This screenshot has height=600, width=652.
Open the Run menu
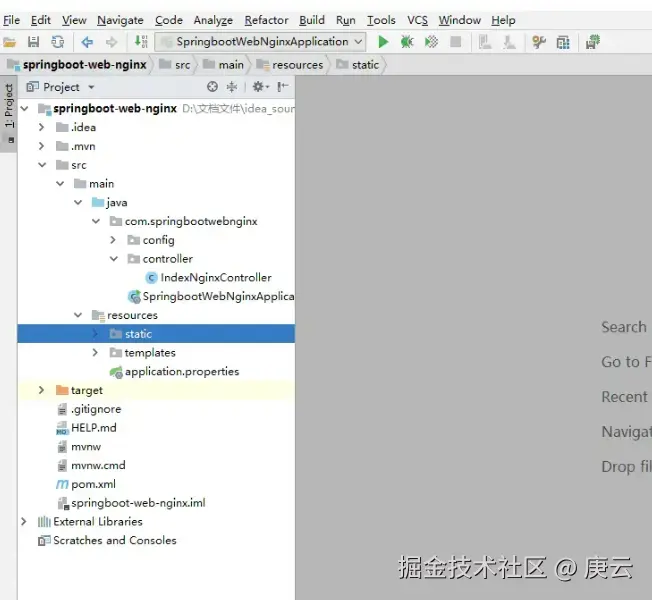coord(346,20)
